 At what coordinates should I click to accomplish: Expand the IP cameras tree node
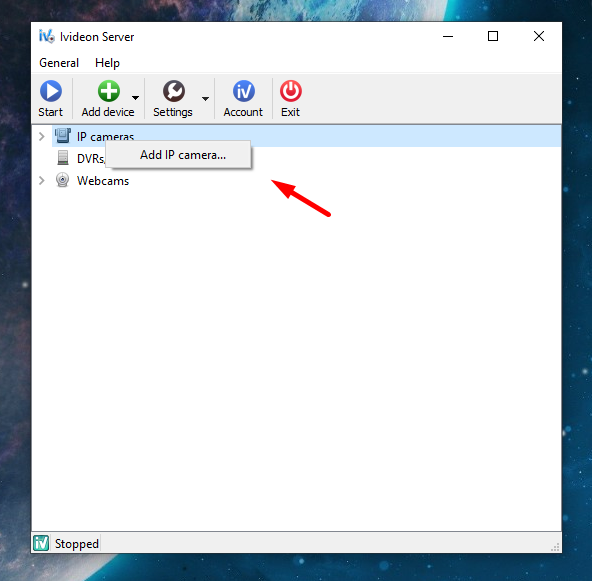tap(42, 136)
